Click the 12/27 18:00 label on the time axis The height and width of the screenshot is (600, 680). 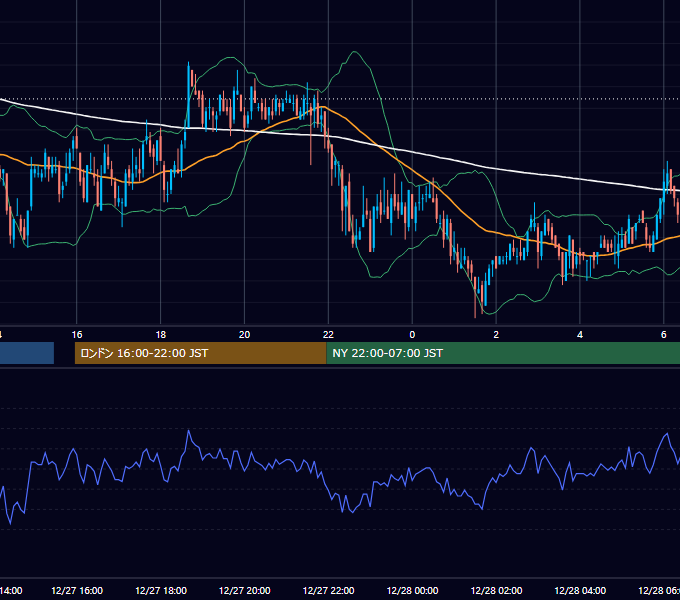point(161,590)
